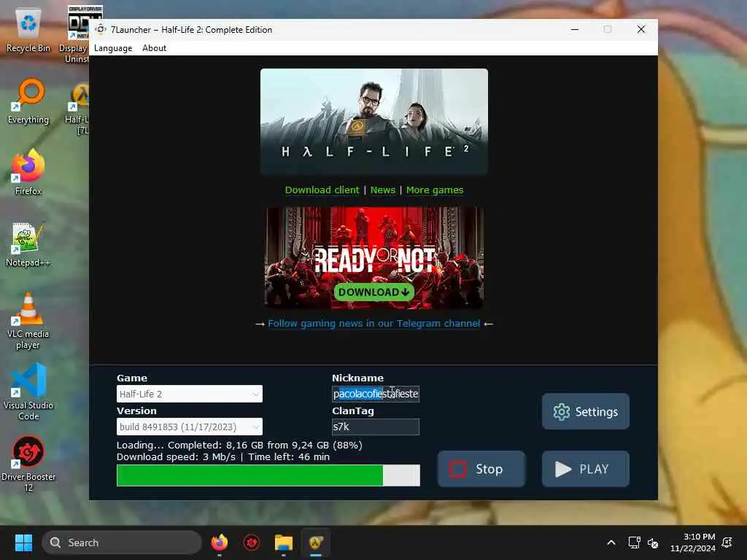This screenshot has height=560, width=747.
Task: Click the muted volume tray icon
Action: point(653,542)
